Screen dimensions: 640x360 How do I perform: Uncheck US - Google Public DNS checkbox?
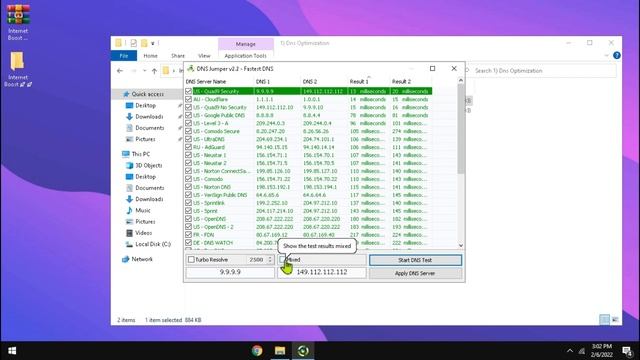click(x=188, y=115)
